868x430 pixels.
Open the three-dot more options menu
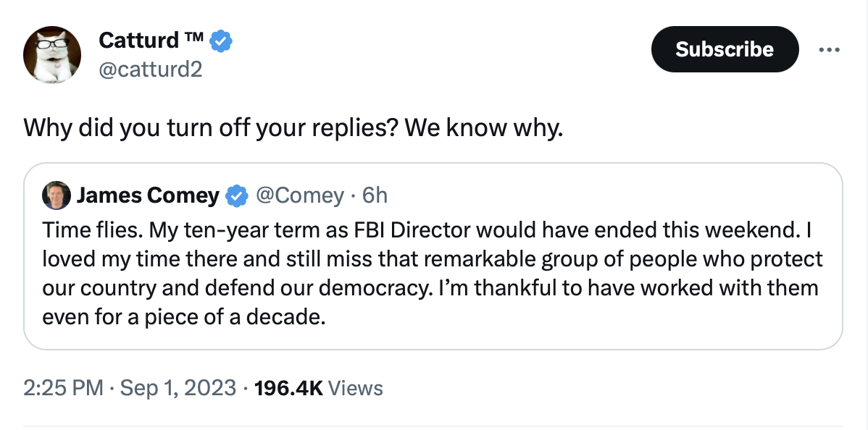tap(829, 50)
